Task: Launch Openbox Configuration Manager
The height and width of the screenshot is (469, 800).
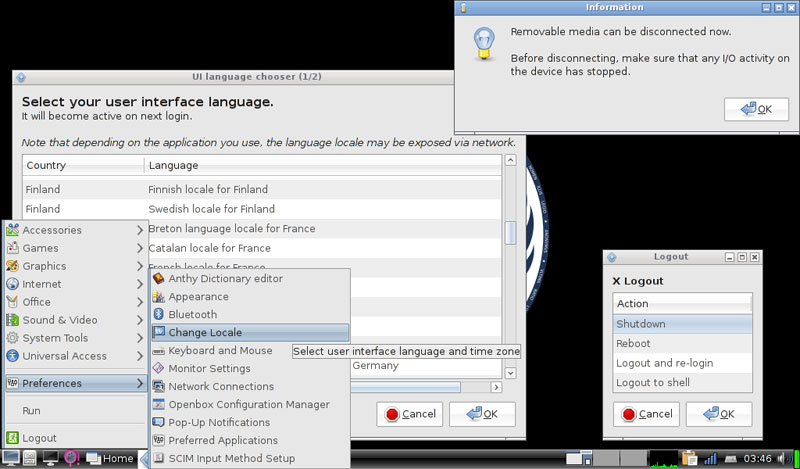Action: point(248,405)
